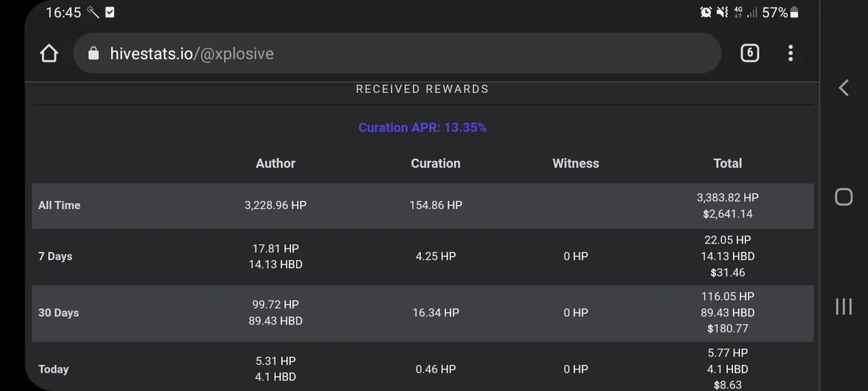Screen dimensions: 868x391
Task: Tap the alarm icon in status bar
Action: (x=706, y=12)
